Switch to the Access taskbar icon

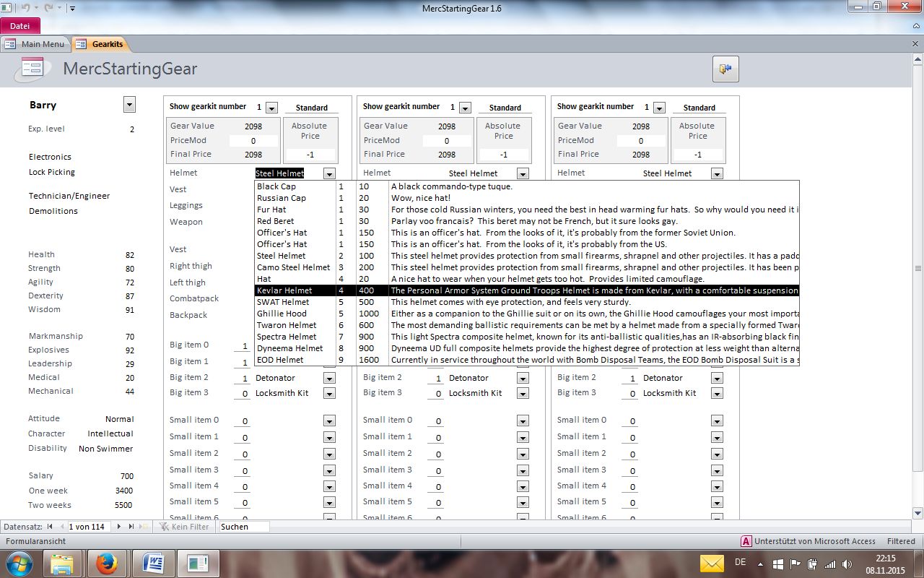[x=197, y=563]
